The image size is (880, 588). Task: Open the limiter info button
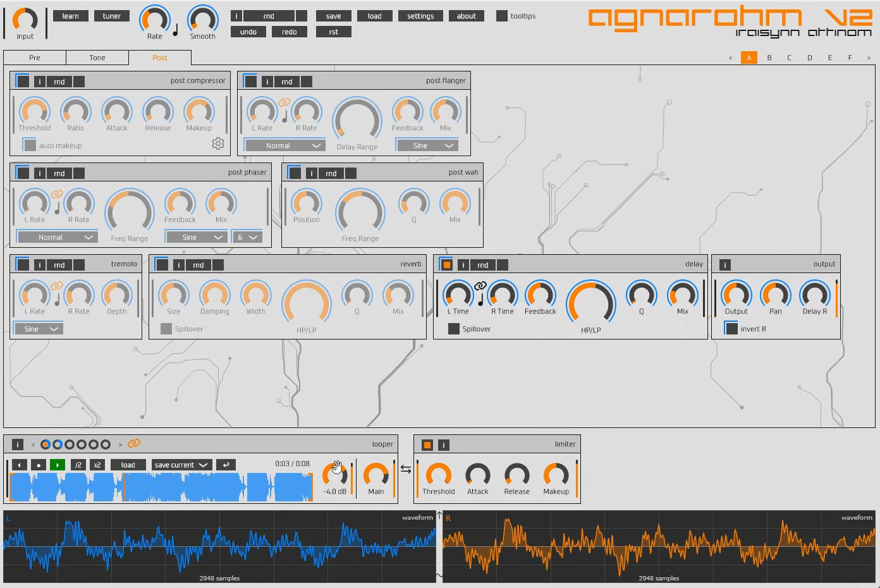(444, 445)
